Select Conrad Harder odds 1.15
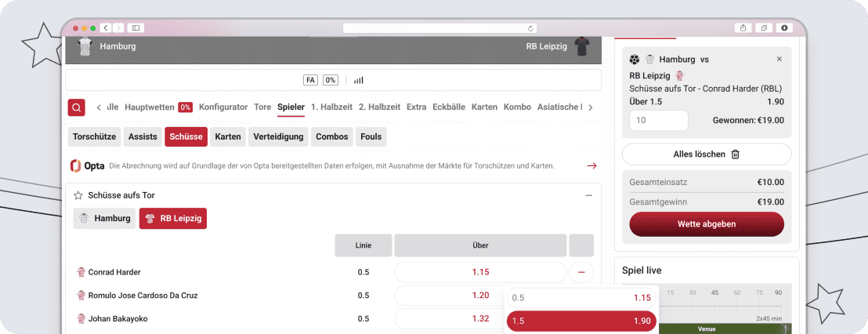The height and width of the screenshot is (334, 868). [480, 273]
